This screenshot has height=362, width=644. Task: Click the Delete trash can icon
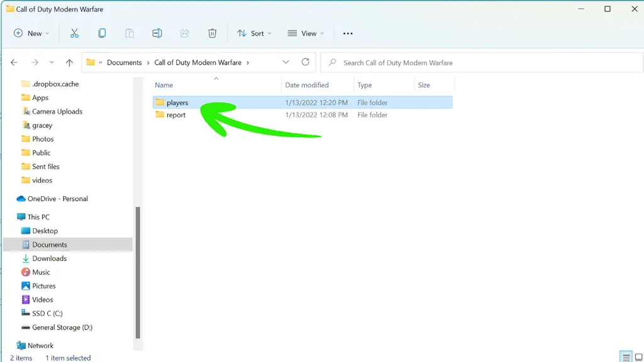213,33
